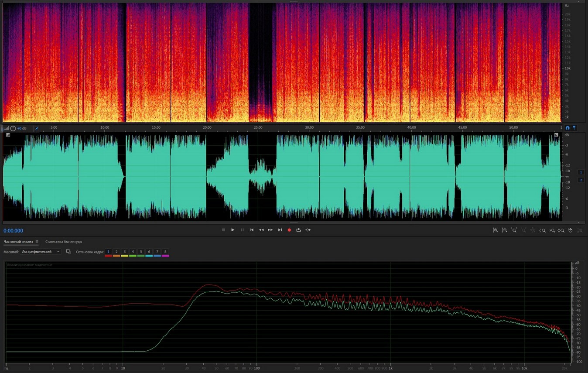
Task: Click the Skip Selection transport icon
Action: pos(308,230)
